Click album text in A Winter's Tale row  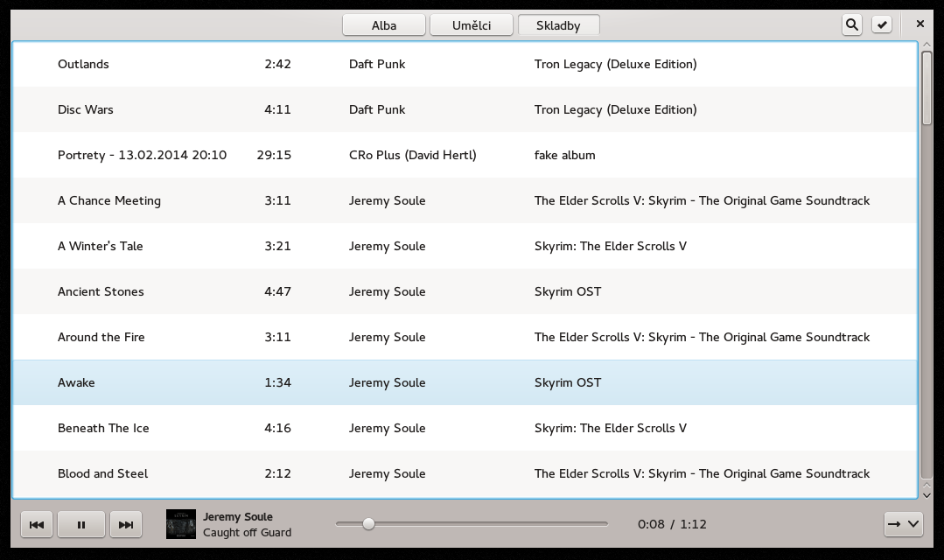click(611, 246)
